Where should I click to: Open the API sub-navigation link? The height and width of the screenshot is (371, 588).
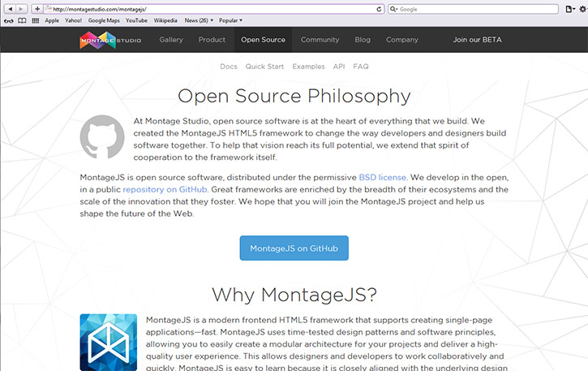click(339, 67)
